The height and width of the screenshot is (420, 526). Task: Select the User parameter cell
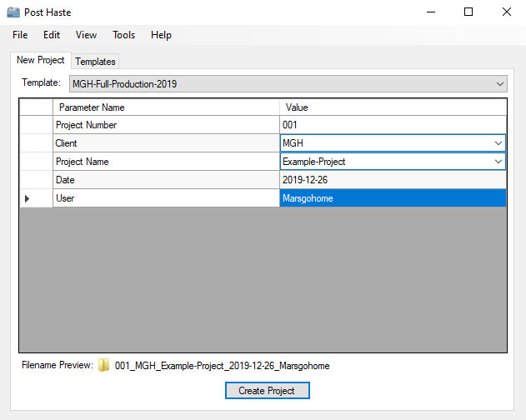166,198
